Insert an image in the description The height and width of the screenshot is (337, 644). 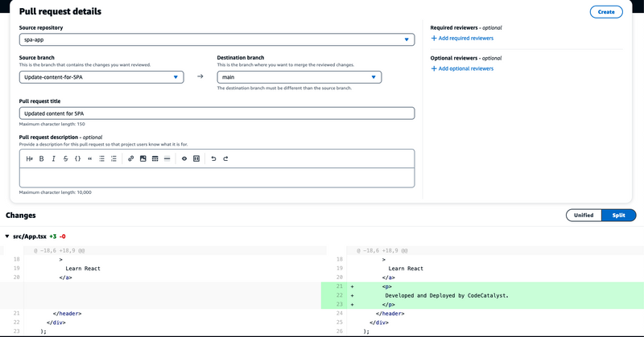coord(143,159)
